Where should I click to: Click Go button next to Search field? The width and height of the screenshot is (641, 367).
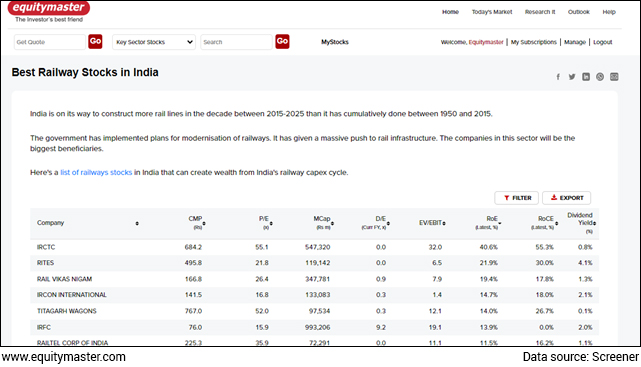[x=282, y=41]
